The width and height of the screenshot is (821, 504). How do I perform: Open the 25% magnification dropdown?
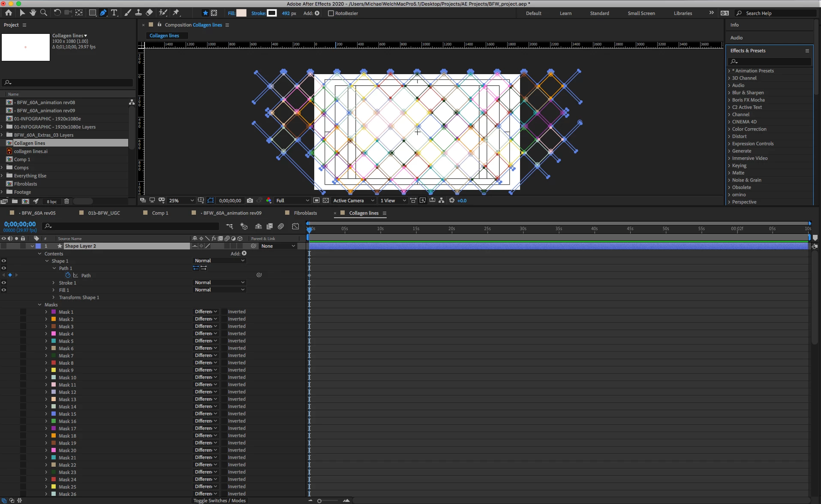181,201
